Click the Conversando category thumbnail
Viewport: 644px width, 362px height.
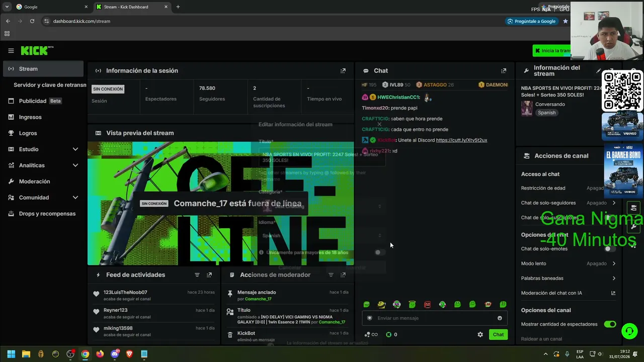tap(527, 108)
